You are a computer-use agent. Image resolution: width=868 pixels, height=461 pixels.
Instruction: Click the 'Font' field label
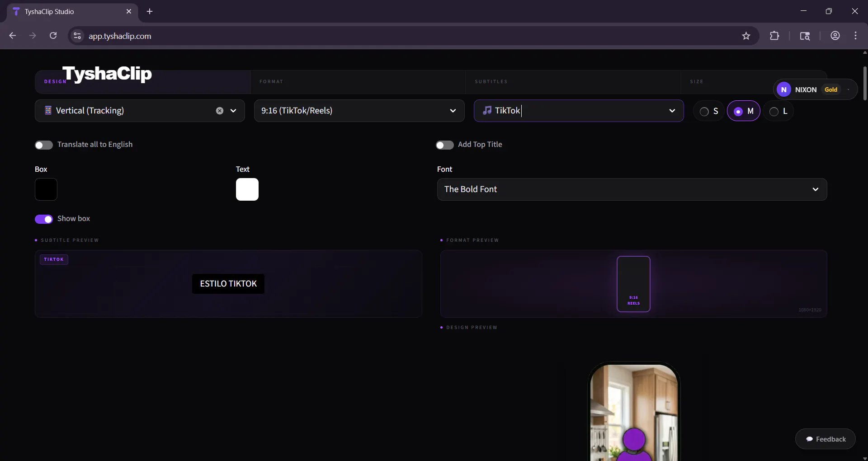[445, 169]
